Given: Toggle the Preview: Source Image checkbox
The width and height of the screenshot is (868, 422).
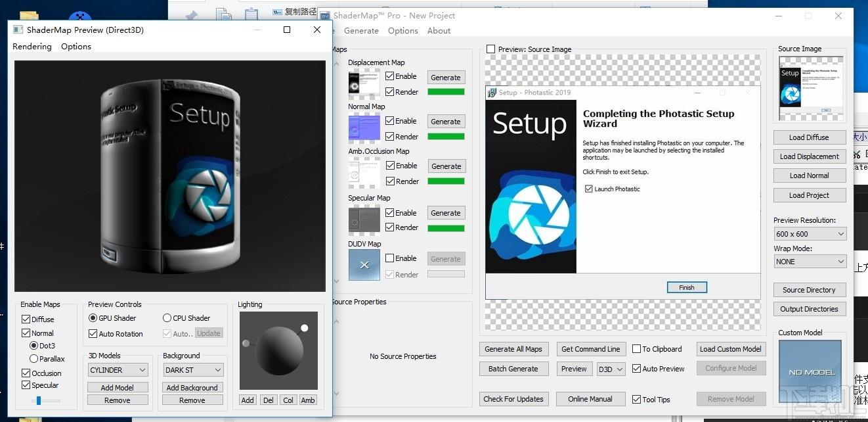Looking at the screenshot, I should (491, 49).
